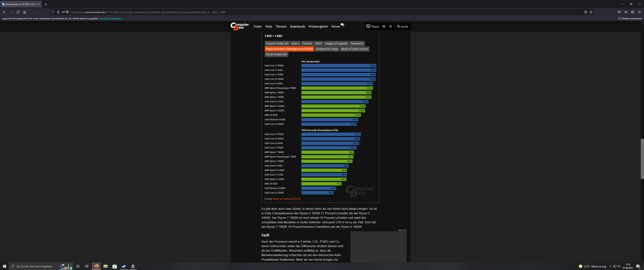Open Weitere Lesezeichen bookmarks folder

pos(630,19)
